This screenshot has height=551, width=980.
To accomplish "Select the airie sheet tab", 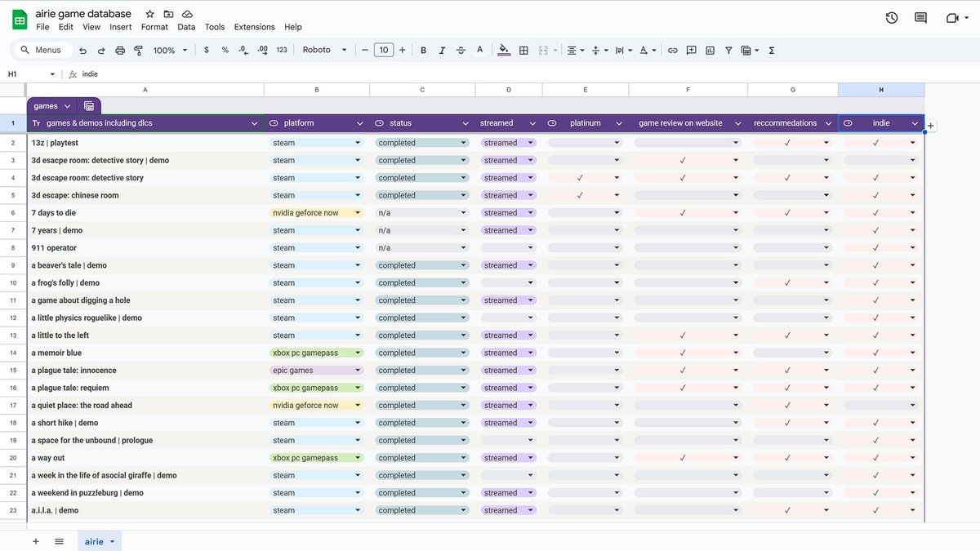I will pyautogui.click(x=100, y=541).
